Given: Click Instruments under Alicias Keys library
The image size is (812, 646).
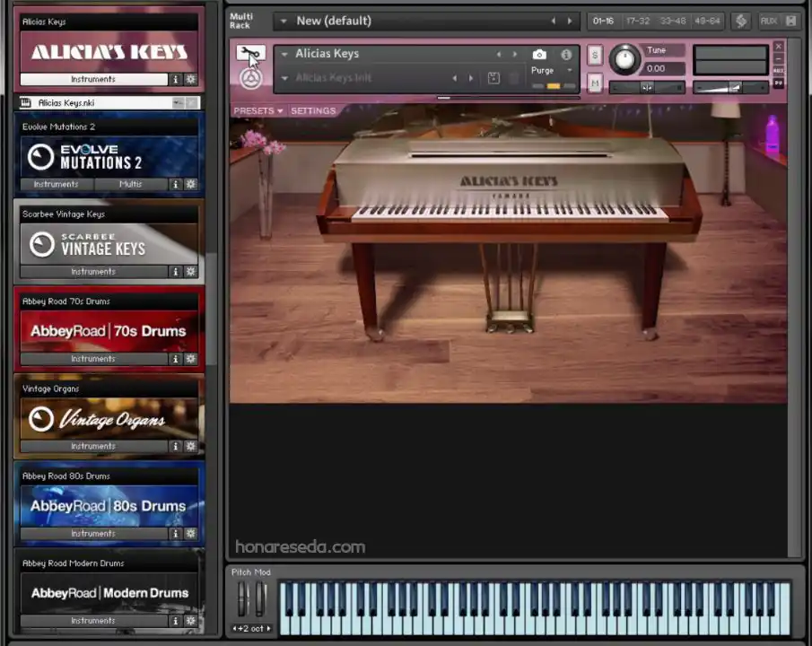Looking at the screenshot, I should (x=93, y=79).
